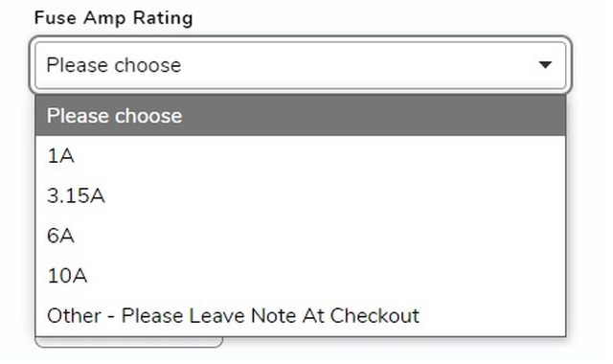Image resolution: width=613 pixels, height=364 pixels.
Task: Select Other - Please Leave Note At Checkout
Action: 300,315
